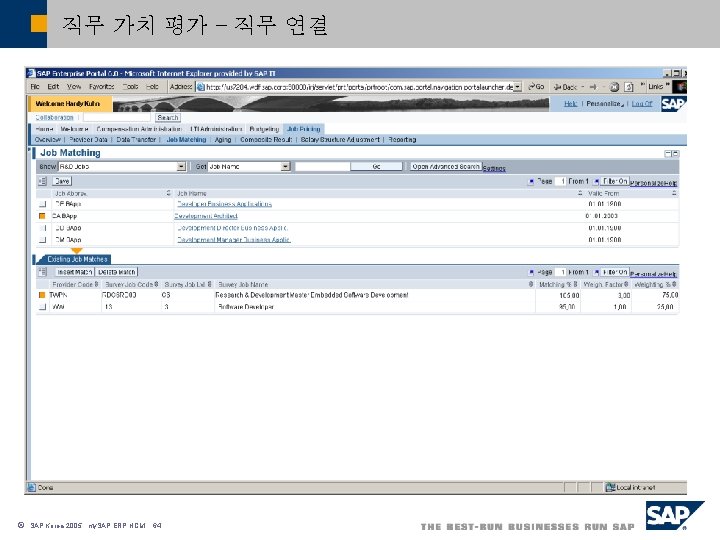
Task: Expand the Personalize menu arrow
Action: point(622,105)
